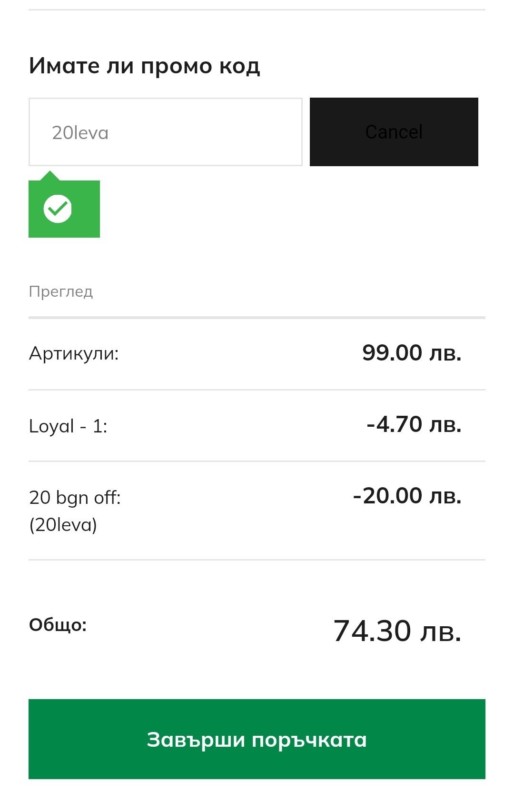
Task: Select the Преглед section label
Action: (x=61, y=291)
